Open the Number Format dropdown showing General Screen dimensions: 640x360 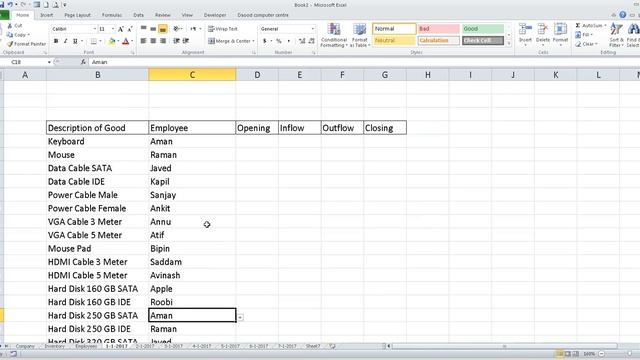pos(313,29)
